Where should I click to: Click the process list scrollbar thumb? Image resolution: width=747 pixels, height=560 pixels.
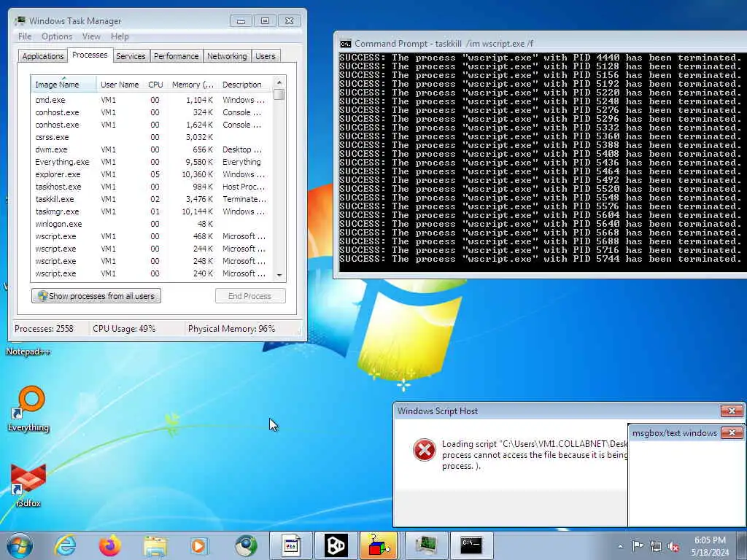(x=279, y=94)
